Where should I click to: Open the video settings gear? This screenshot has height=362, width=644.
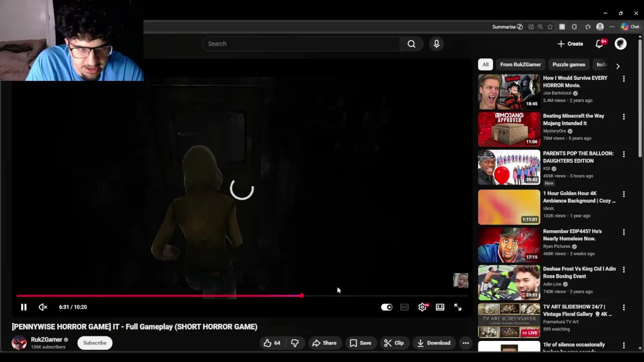coord(422,307)
